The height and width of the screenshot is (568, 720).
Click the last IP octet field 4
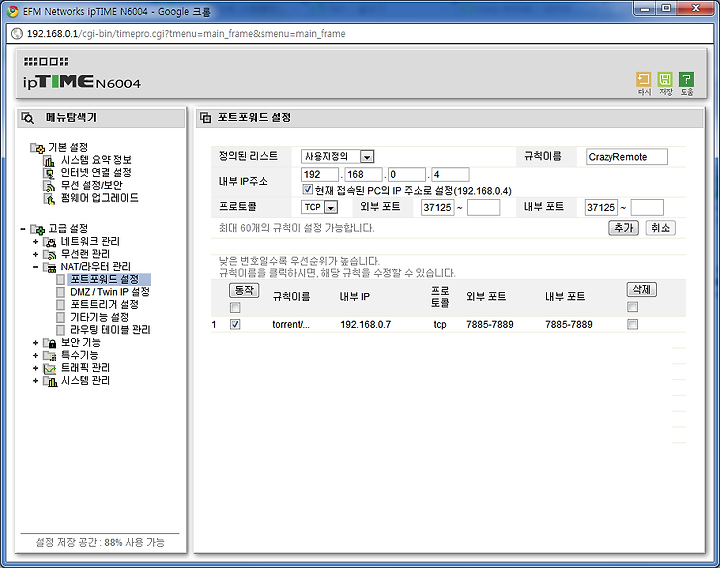450,174
